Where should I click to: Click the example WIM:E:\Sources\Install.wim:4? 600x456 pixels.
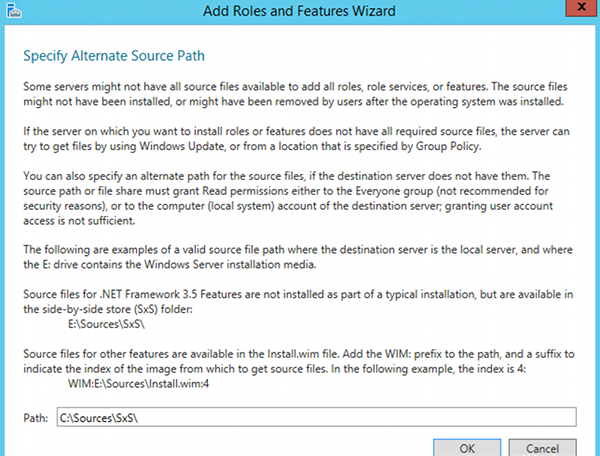tap(139, 384)
